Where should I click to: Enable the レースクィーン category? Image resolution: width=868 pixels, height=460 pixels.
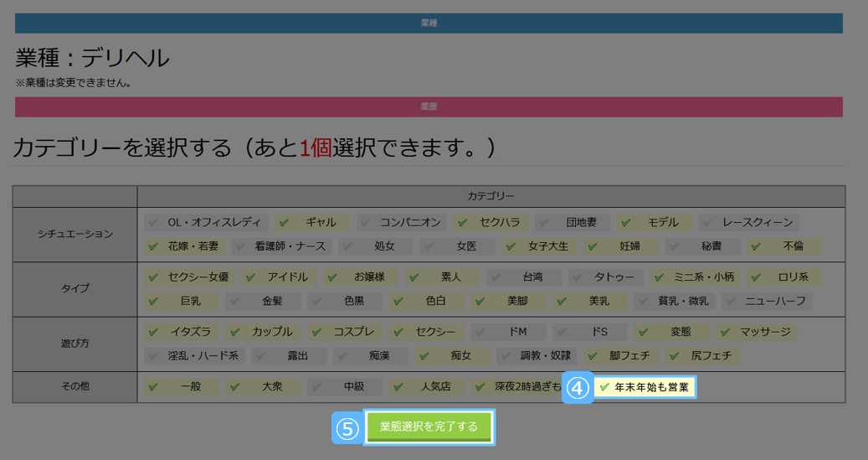point(748,222)
